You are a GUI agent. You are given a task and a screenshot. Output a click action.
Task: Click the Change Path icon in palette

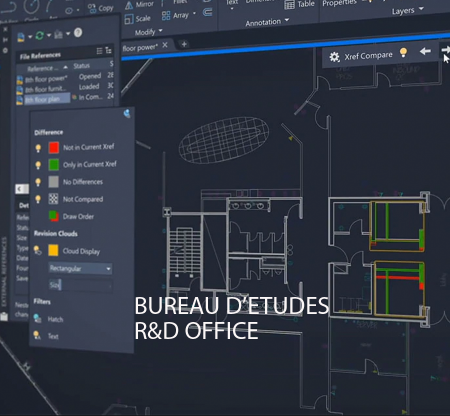[x=58, y=34]
